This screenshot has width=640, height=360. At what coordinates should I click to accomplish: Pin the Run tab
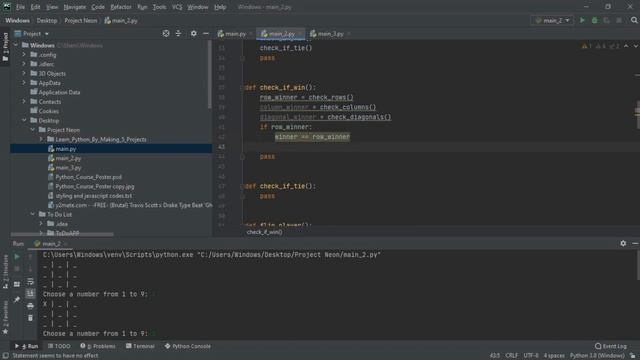(x=17, y=300)
